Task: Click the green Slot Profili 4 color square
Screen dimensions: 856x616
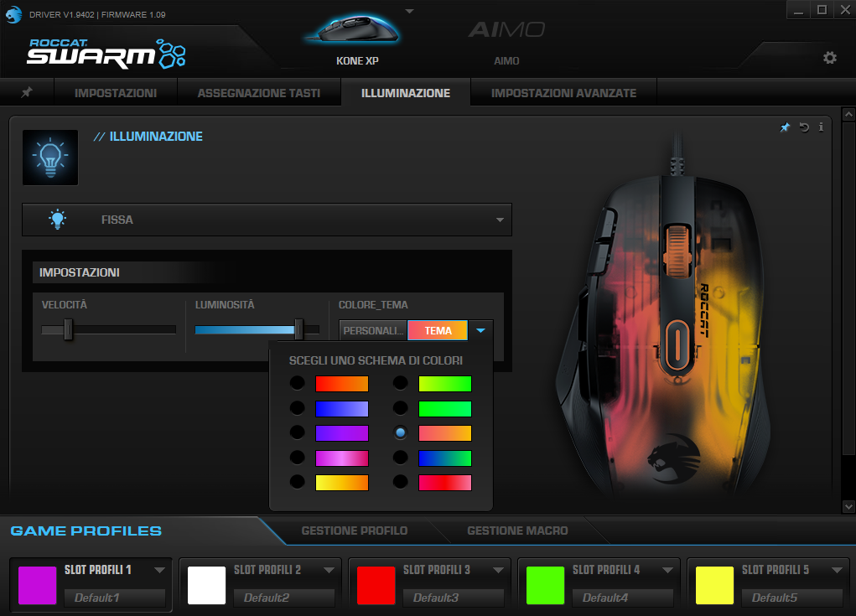Action: pyautogui.click(x=545, y=586)
